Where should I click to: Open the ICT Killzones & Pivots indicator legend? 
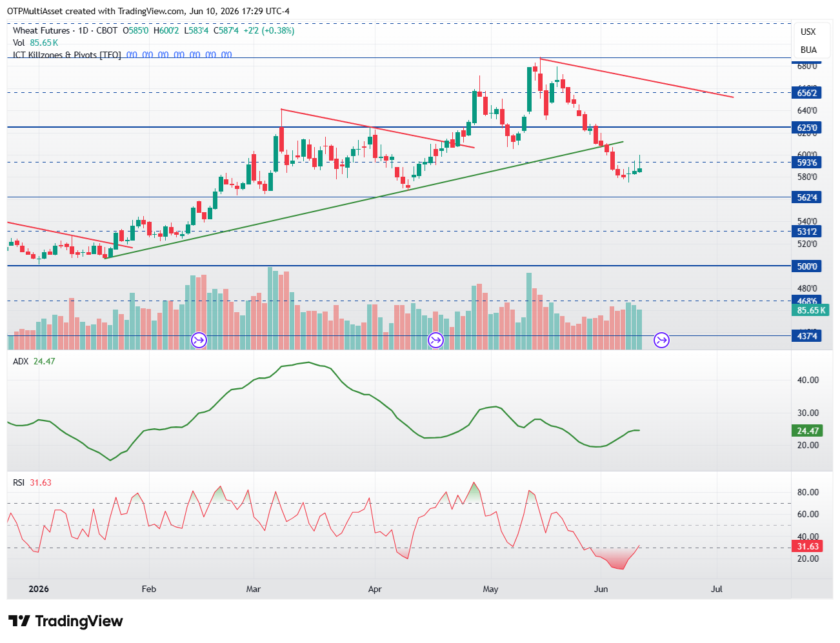click(67, 55)
